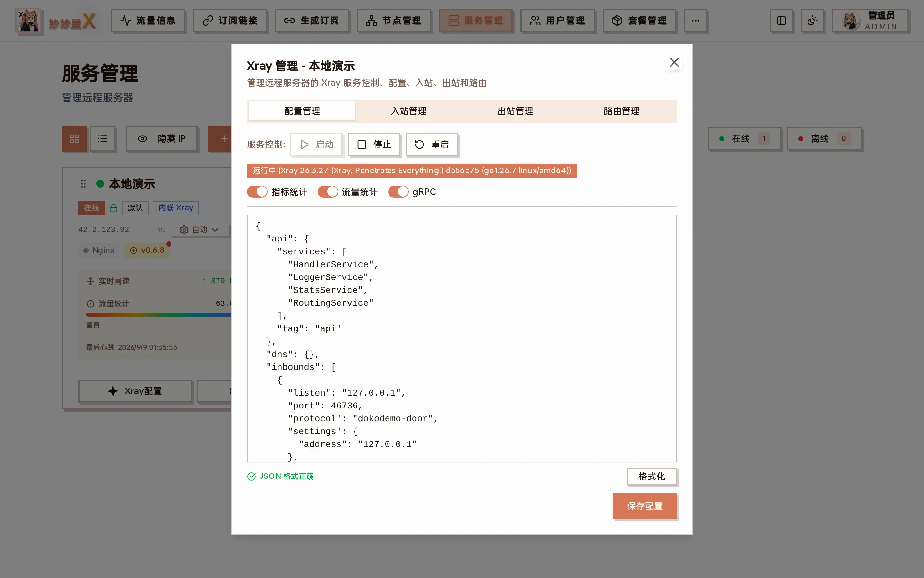Click the 停止 stop service button
This screenshot has width=924, height=578.
[374, 144]
